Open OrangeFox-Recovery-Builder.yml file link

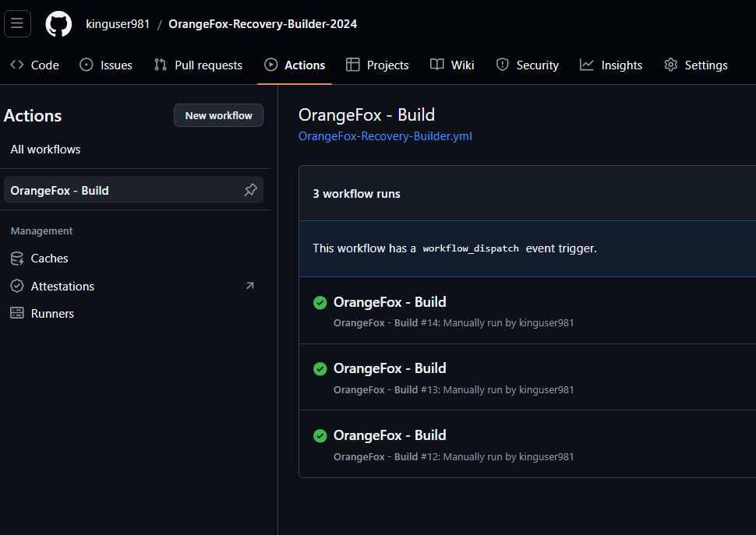click(385, 136)
